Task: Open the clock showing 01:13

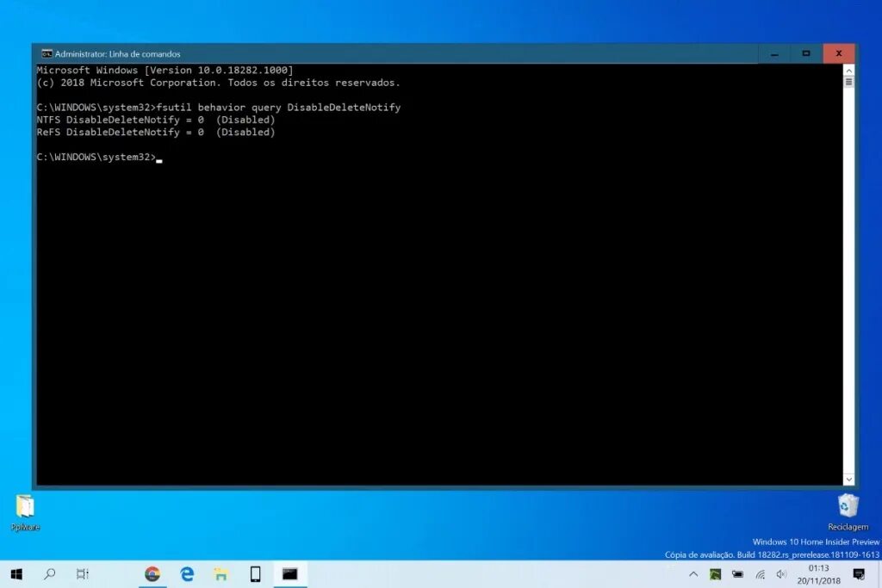Action: (819, 573)
